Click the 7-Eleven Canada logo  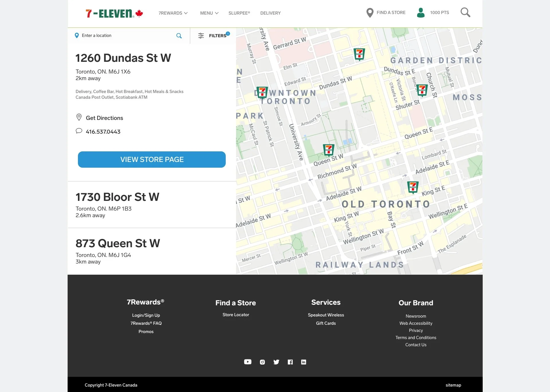114,13
